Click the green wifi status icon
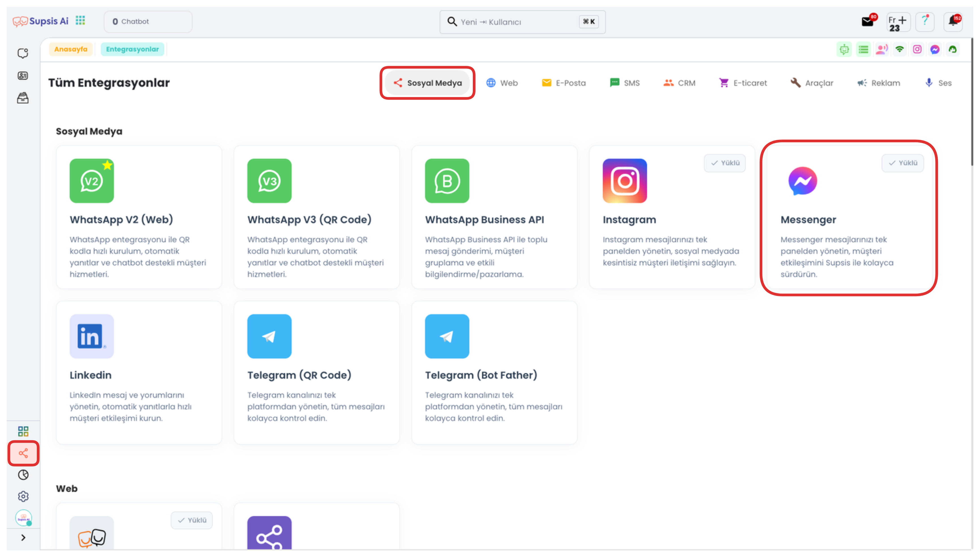Image resolution: width=980 pixels, height=557 pixels. [900, 49]
